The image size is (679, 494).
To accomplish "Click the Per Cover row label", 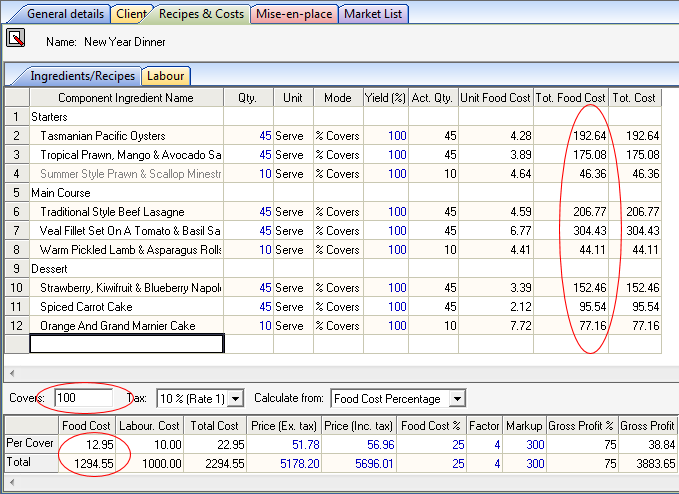I will coord(30,443).
